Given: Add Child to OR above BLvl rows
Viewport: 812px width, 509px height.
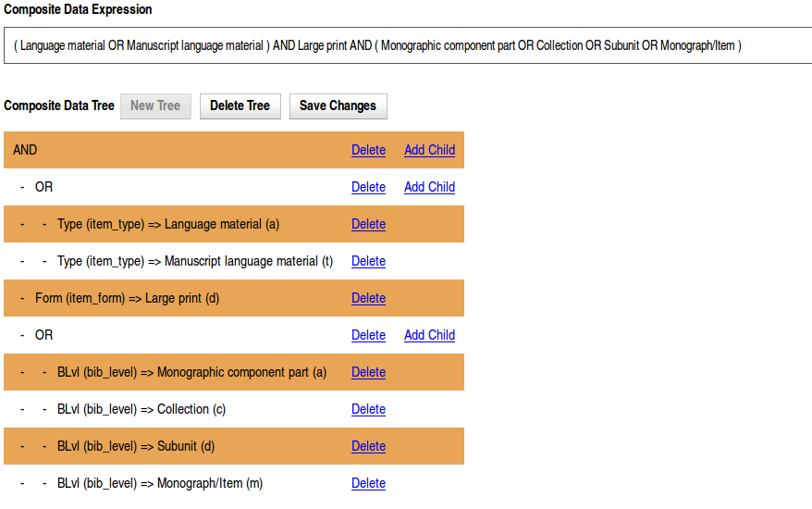Looking at the screenshot, I should 429,335.
